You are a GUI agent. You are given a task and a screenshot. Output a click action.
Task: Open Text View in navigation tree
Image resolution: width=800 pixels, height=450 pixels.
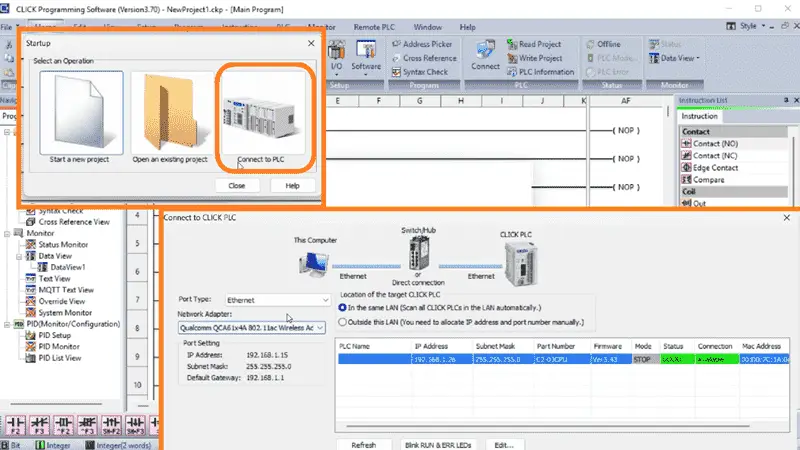(x=48, y=279)
